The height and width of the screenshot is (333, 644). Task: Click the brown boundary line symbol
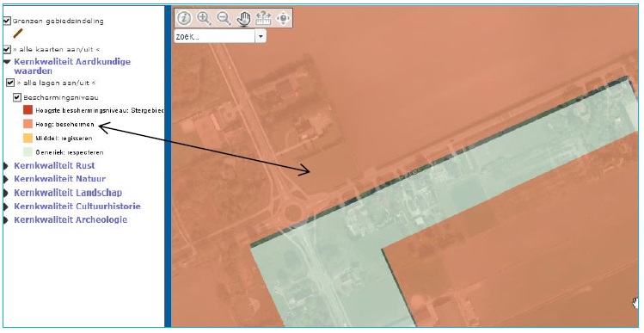pyautogui.click(x=18, y=34)
